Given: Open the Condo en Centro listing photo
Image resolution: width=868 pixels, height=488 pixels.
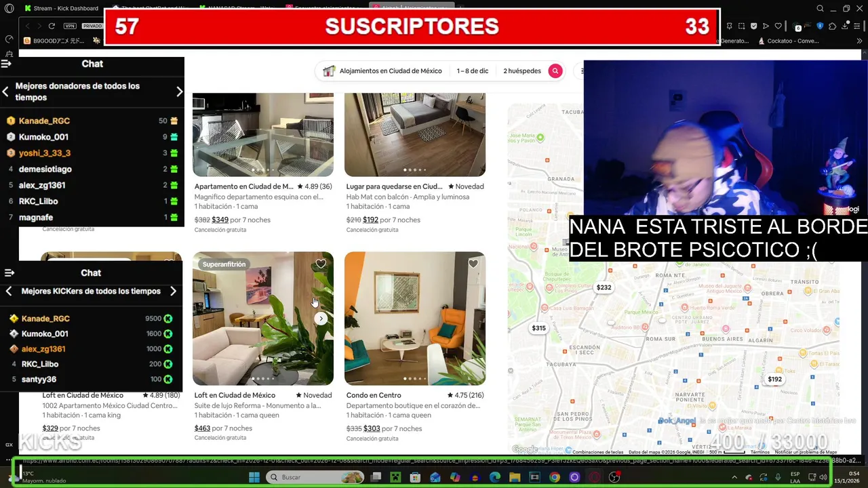Looking at the screenshot, I should point(415,319).
